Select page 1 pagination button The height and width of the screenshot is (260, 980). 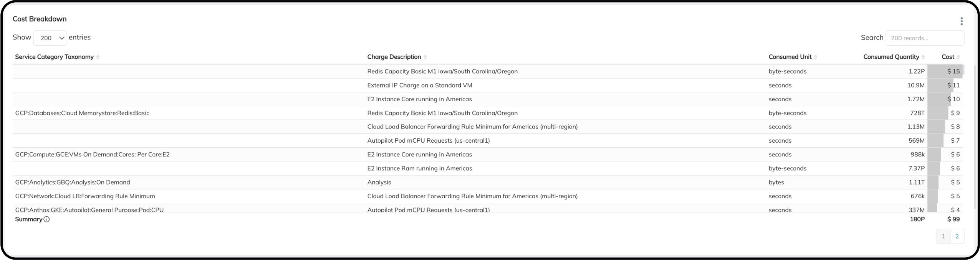(943, 236)
